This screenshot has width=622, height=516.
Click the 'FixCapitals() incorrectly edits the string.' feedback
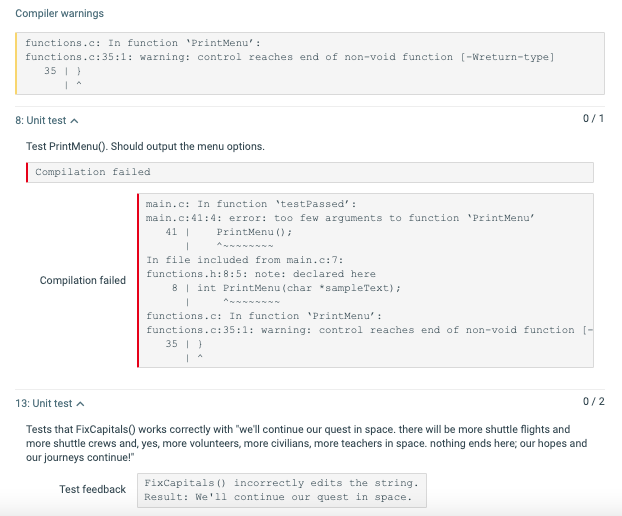point(281,483)
